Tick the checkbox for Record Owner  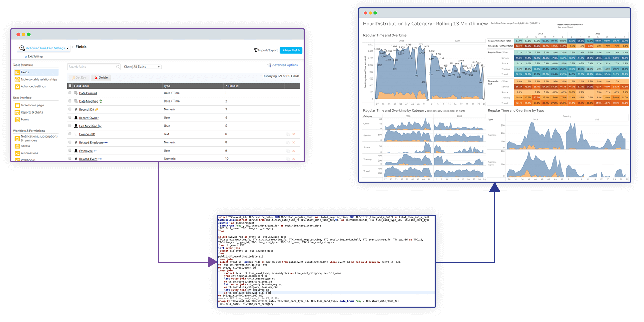pos(70,118)
